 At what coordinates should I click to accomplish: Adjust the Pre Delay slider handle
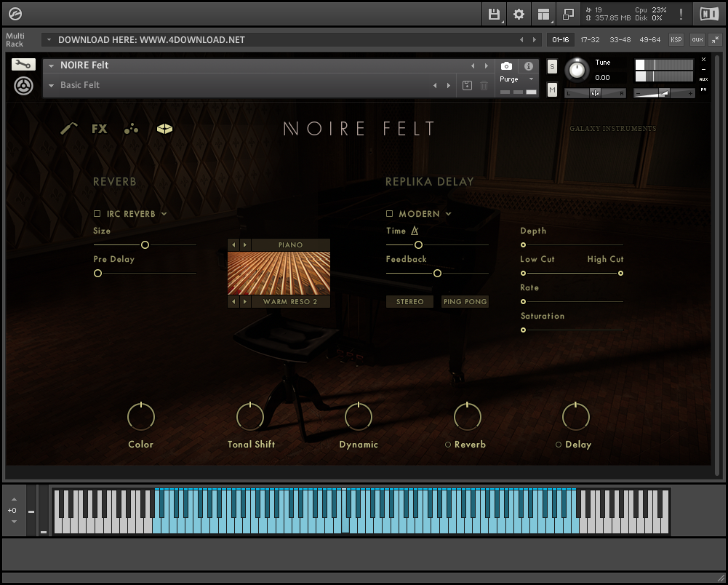tap(97, 273)
